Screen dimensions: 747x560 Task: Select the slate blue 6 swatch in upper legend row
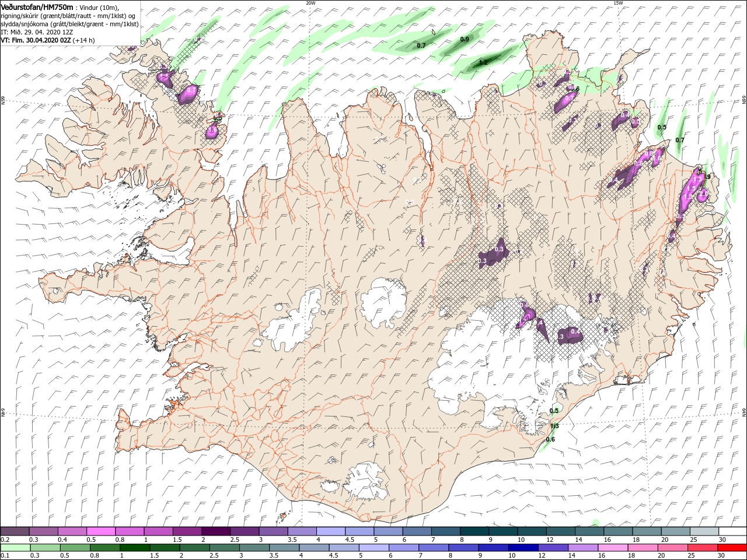tap(417, 531)
